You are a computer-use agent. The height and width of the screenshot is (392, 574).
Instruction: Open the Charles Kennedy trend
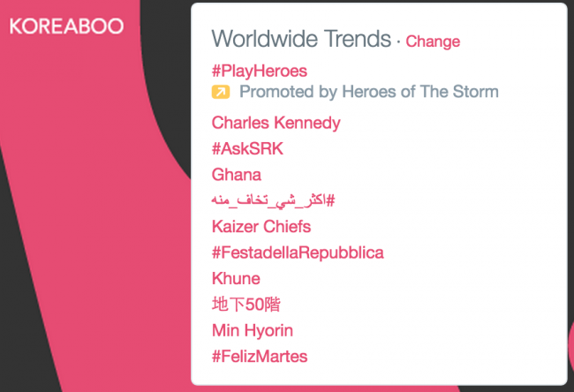pyautogui.click(x=276, y=123)
